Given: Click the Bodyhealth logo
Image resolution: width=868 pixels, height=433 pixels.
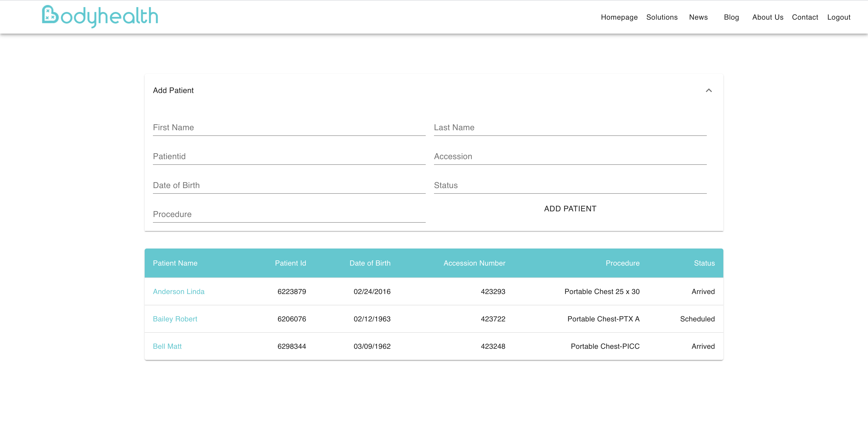Looking at the screenshot, I should (100, 16).
